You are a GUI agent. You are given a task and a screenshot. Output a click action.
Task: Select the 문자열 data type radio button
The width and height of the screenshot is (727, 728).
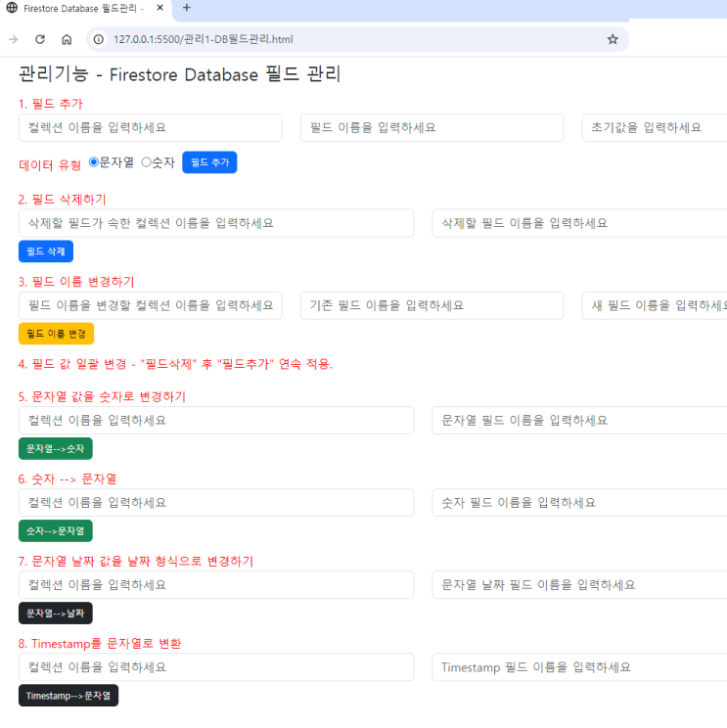(x=94, y=162)
